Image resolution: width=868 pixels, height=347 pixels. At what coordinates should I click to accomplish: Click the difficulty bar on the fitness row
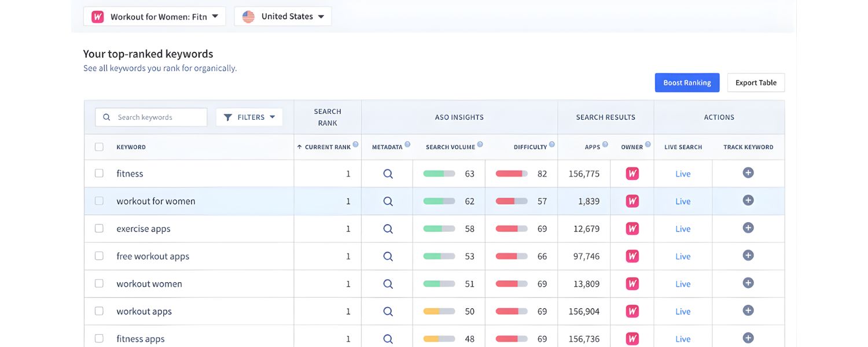pyautogui.click(x=512, y=173)
